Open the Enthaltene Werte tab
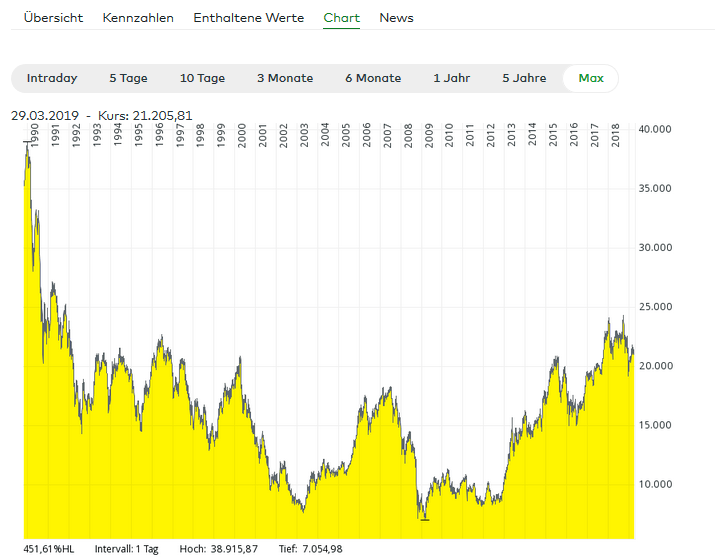Screen dimensions: 715x560 pos(249,18)
